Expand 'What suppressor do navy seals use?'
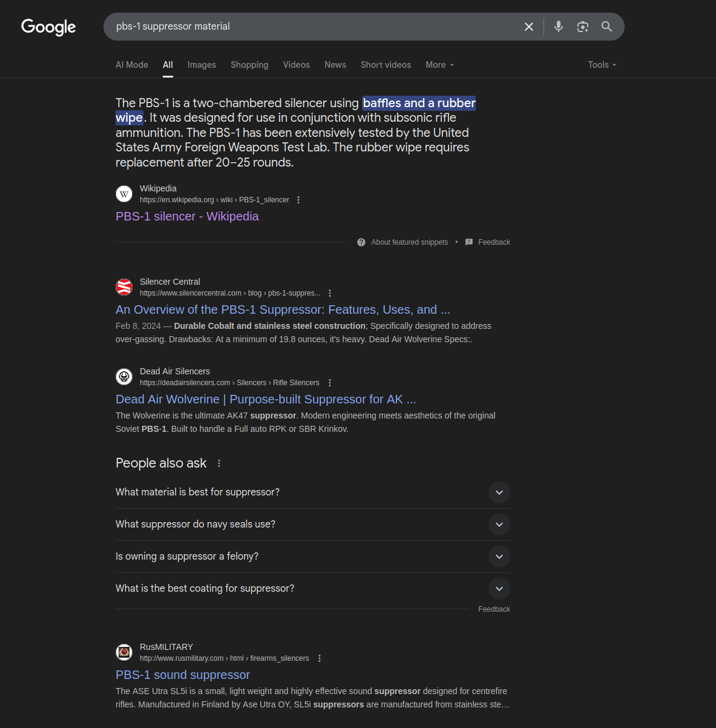Viewport: 716px width, 728px height. [x=313, y=524]
